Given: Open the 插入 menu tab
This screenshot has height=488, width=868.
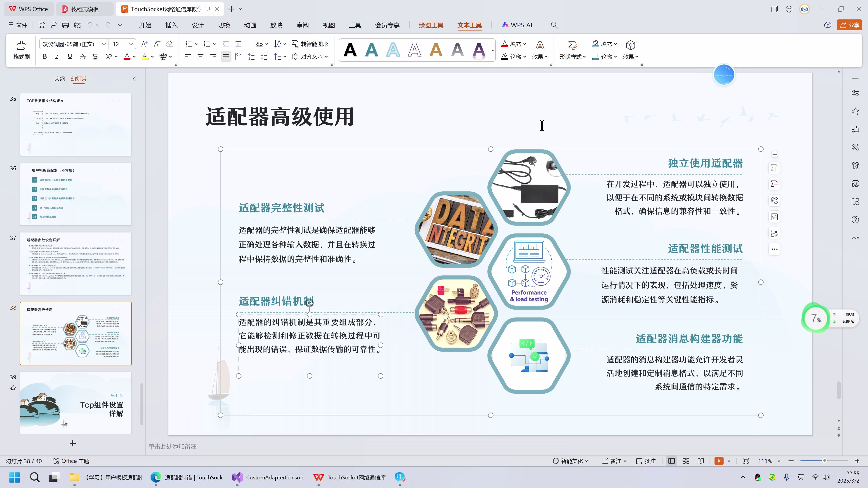Looking at the screenshot, I should pos(171,25).
